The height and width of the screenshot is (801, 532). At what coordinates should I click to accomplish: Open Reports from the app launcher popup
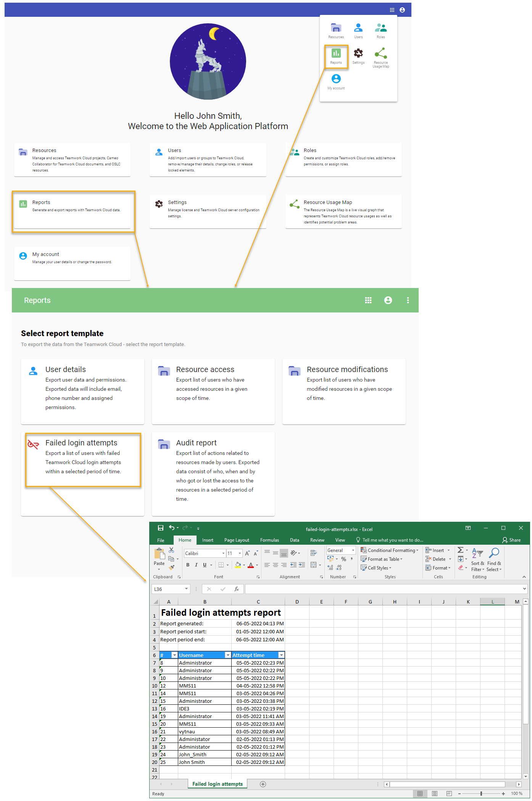tap(336, 57)
